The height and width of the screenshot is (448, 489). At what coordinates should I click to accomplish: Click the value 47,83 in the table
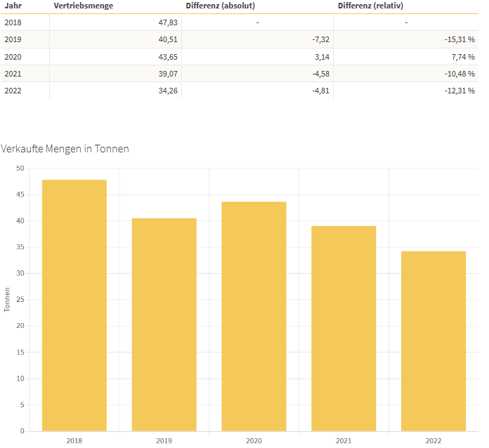click(168, 22)
